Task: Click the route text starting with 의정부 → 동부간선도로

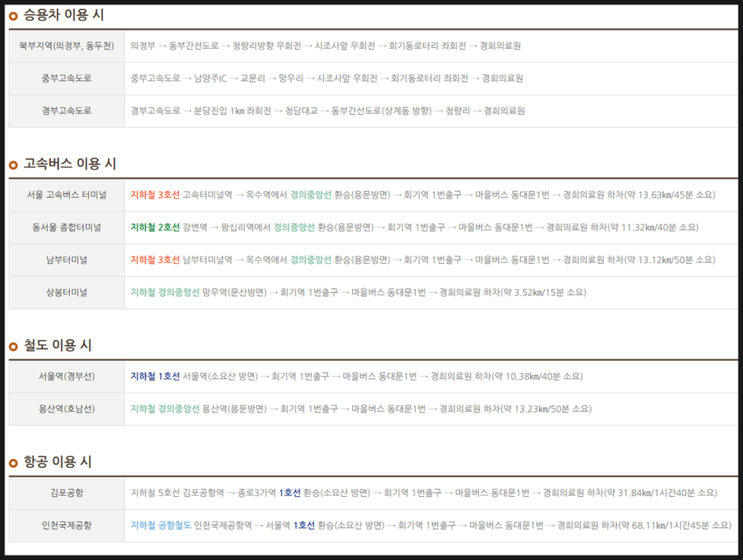Action: click(x=325, y=46)
